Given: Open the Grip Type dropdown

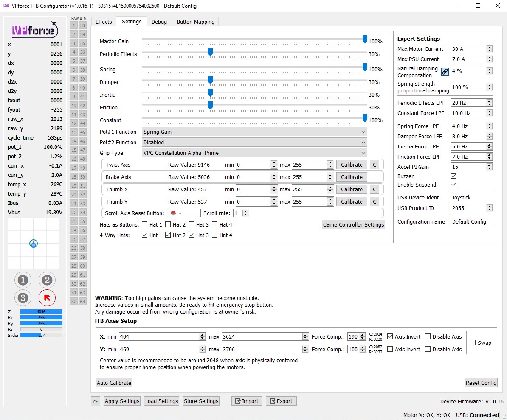Looking at the screenshot, I should (x=254, y=153).
